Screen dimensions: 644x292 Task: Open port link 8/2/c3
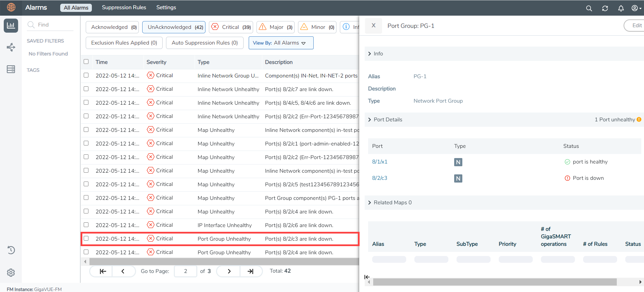point(379,178)
